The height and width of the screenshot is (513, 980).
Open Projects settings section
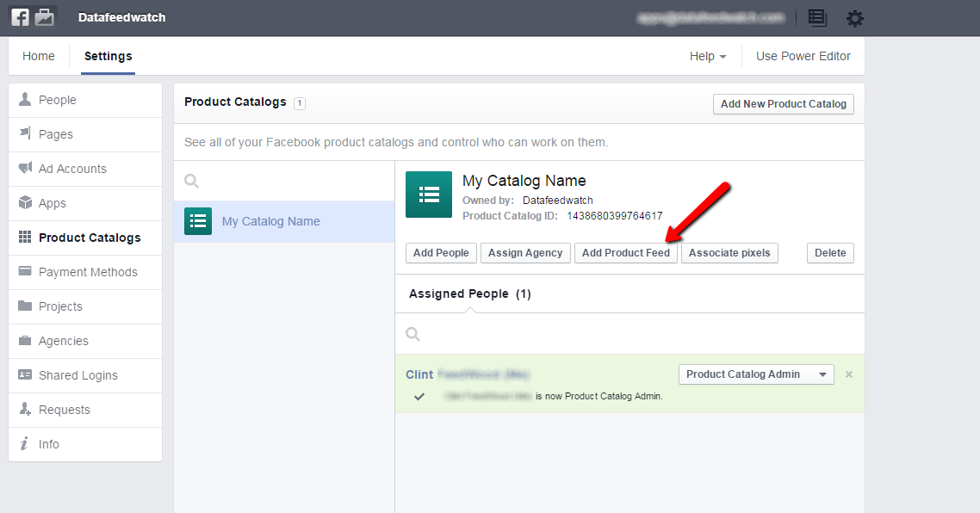[x=85, y=306]
